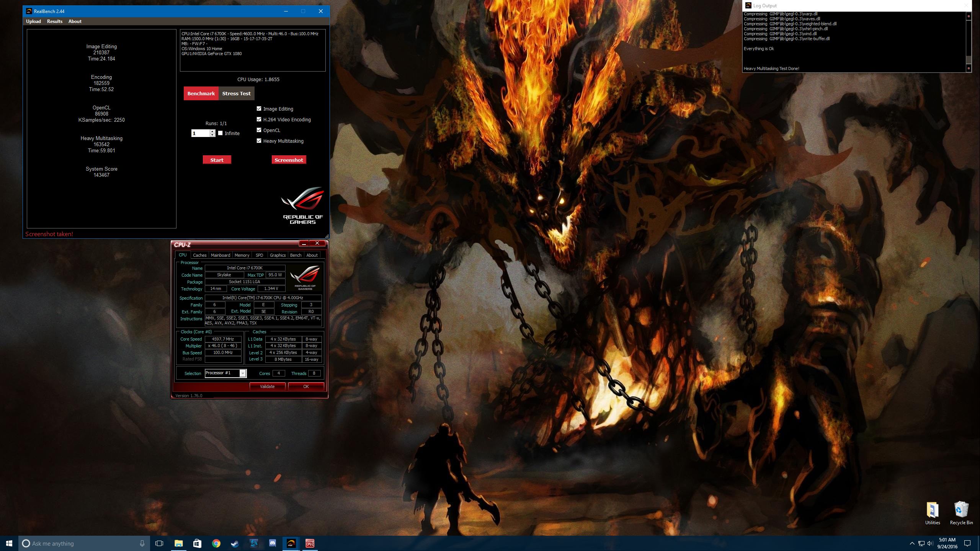980x551 pixels.
Task: Click the RealBench title bar app icon
Action: (29, 11)
